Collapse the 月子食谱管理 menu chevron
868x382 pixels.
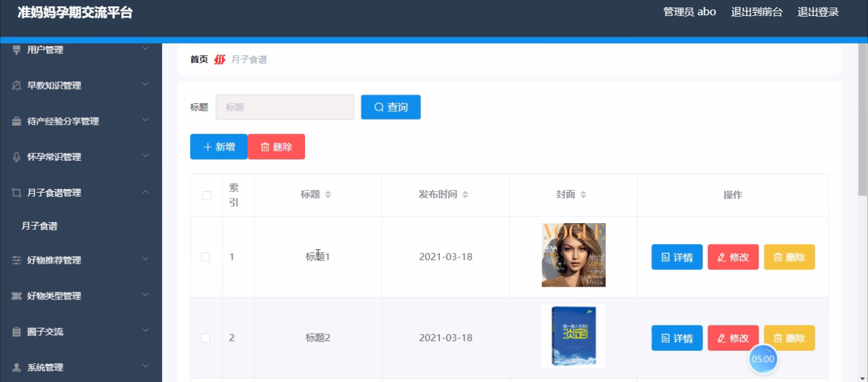coord(146,192)
